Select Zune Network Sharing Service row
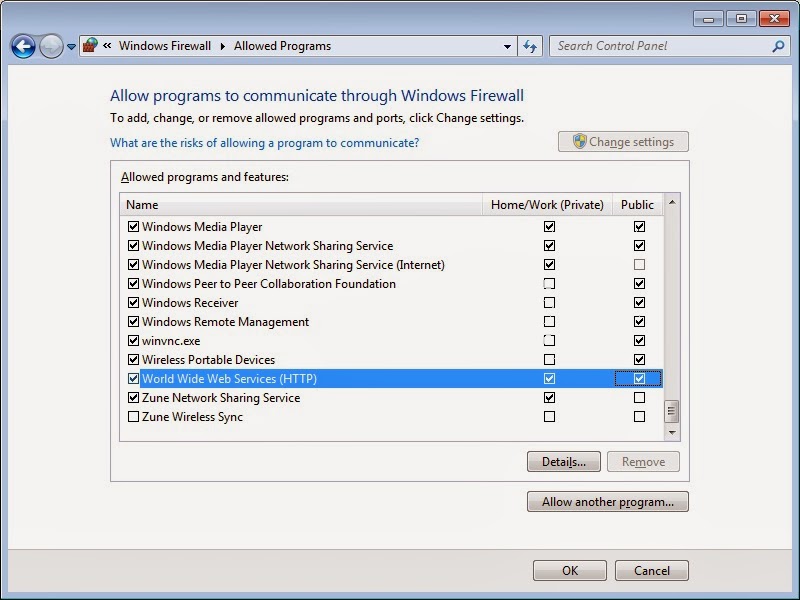Image resolution: width=800 pixels, height=600 pixels. (x=392, y=397)
